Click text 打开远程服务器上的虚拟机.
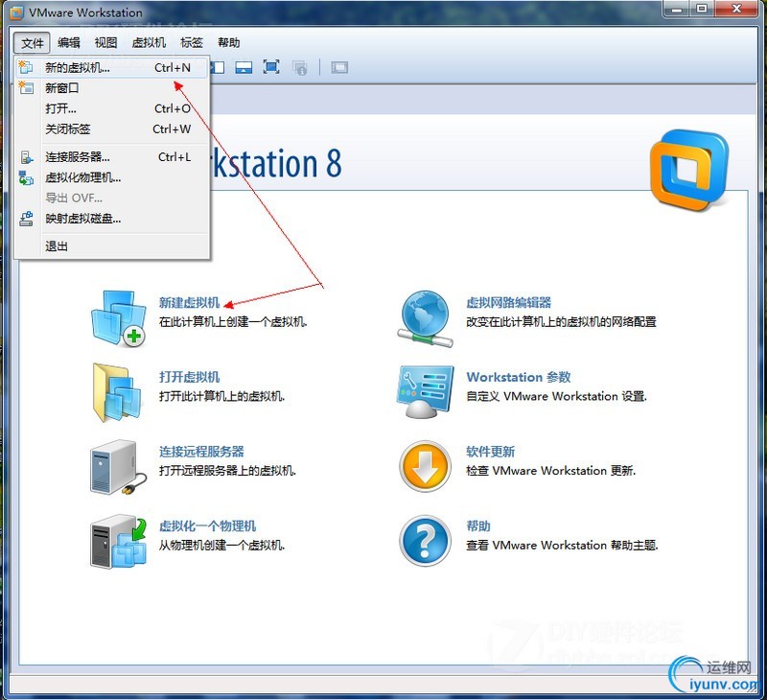Viewport: 767px width, 700px height. pyautogui.click(x=227, y=471)
